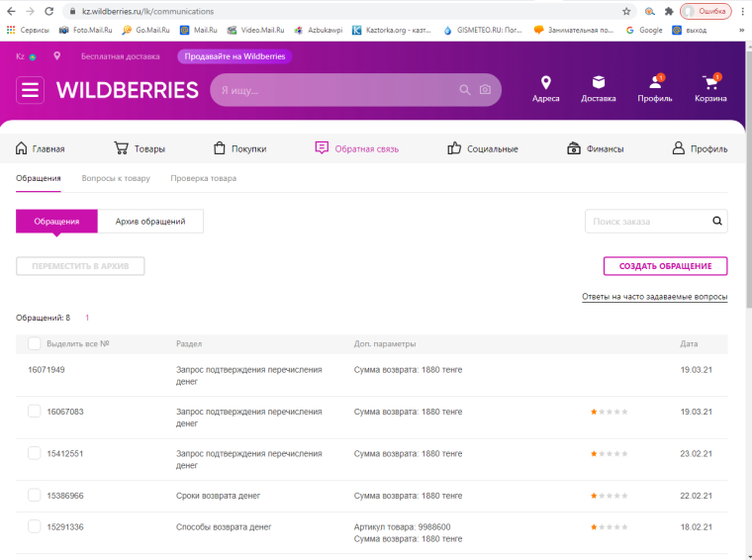752x560 pixels.
Task: Open Финансы menu item
Action: pyautogui.click(x=596, y=148)
